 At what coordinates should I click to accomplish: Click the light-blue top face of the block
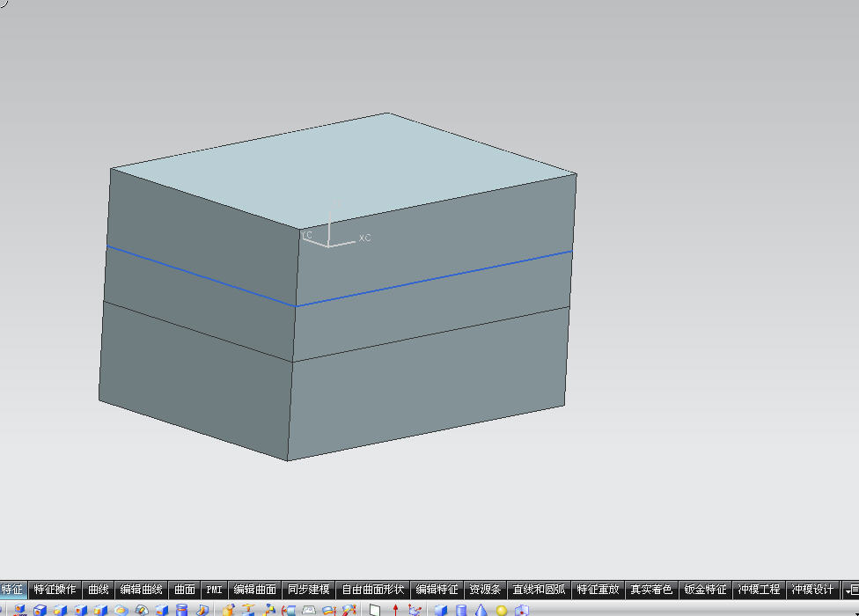pyautogui.click(x=344, y=171)
